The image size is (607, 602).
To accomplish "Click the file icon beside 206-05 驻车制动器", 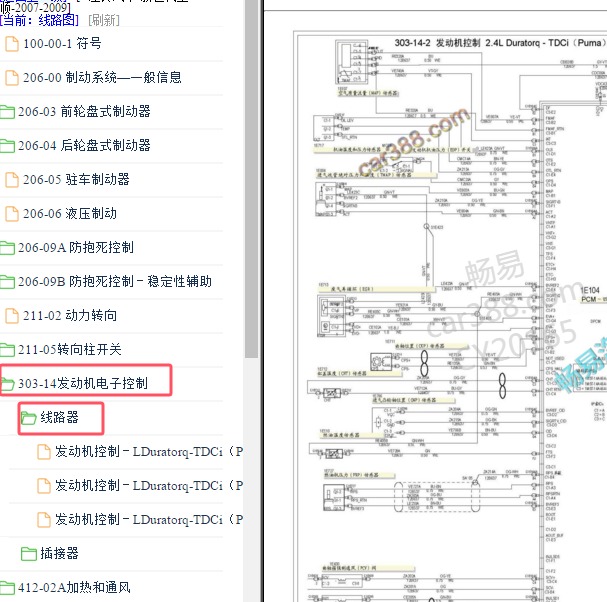I will pos(11,180).
